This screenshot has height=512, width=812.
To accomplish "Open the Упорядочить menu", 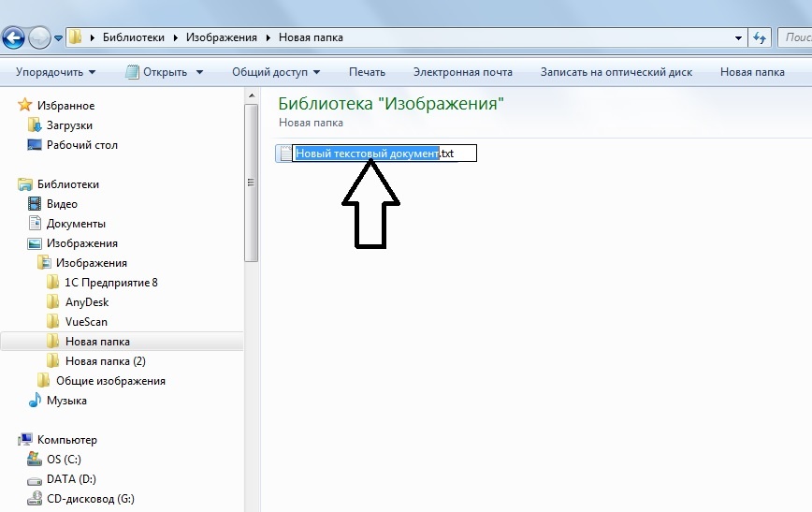I will 55,72.
